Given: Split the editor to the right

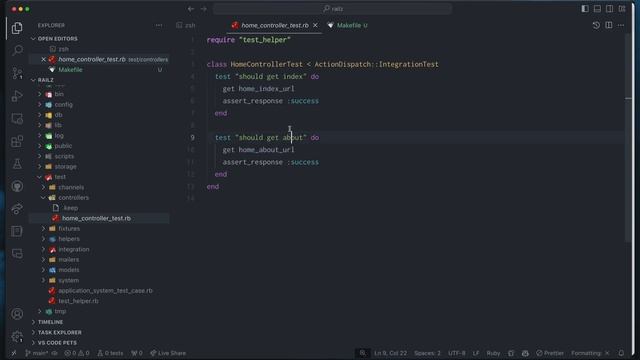Looking at the screenshot, I should [x=609, y=25].
